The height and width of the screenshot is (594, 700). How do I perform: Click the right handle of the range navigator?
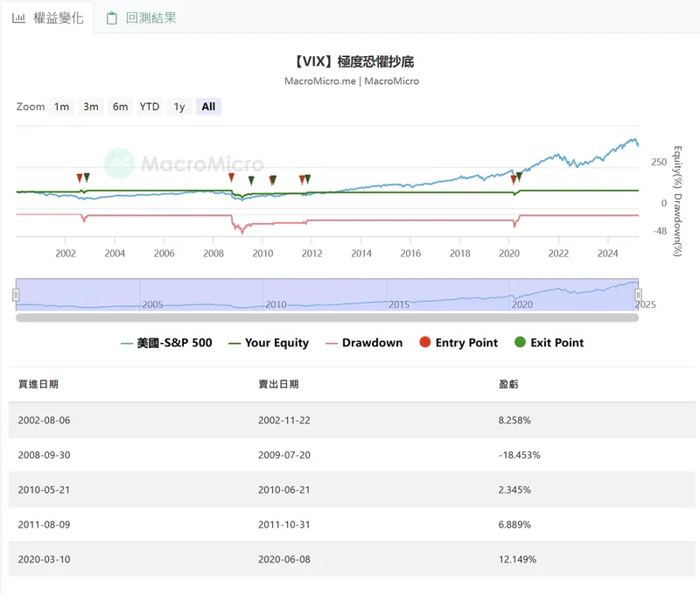click(638, 295)
